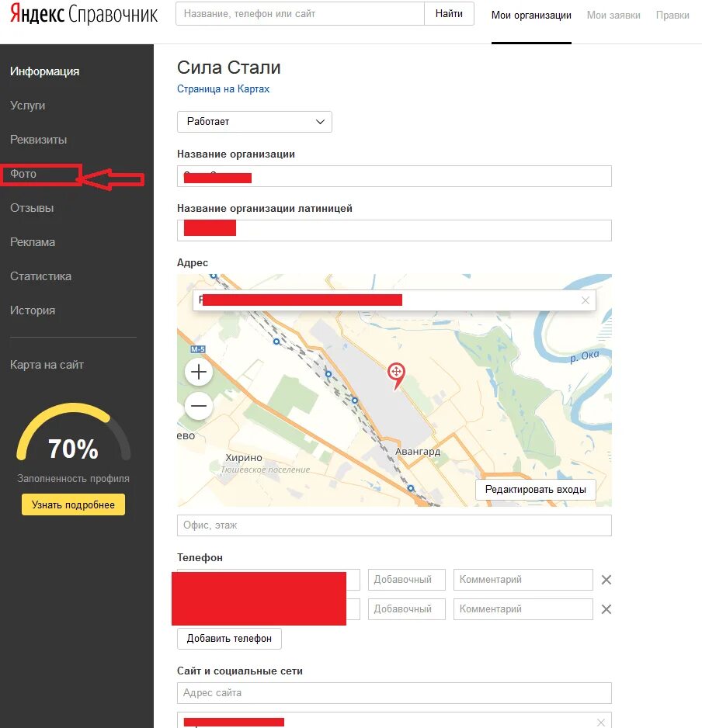Click the first phone Комментарий field
702x728 pixels.
click(523, 580)
